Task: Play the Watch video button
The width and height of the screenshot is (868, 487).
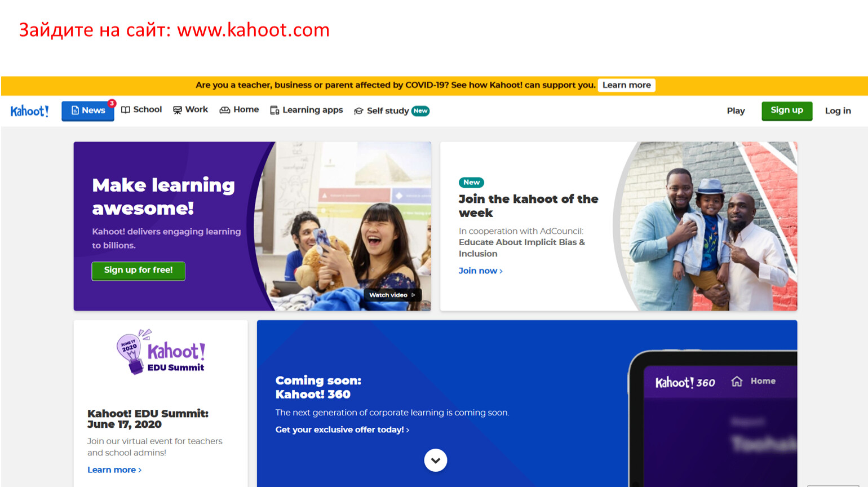Action: coord(392,295)
